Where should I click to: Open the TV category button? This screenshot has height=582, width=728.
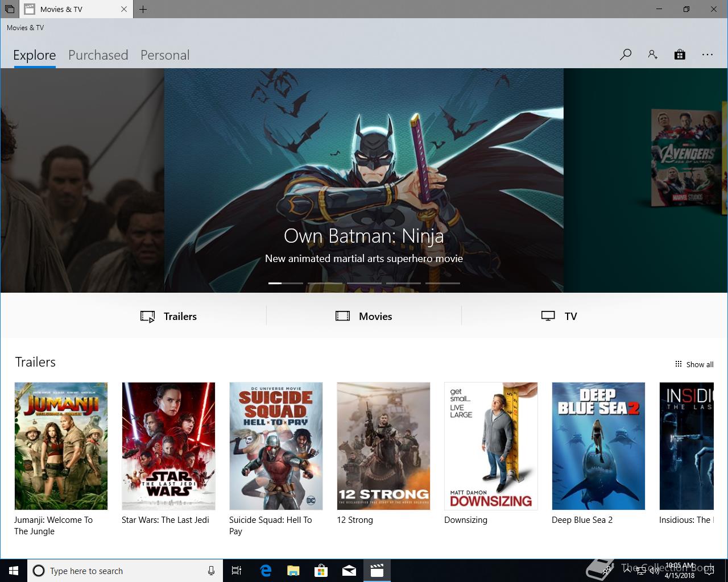559,317
